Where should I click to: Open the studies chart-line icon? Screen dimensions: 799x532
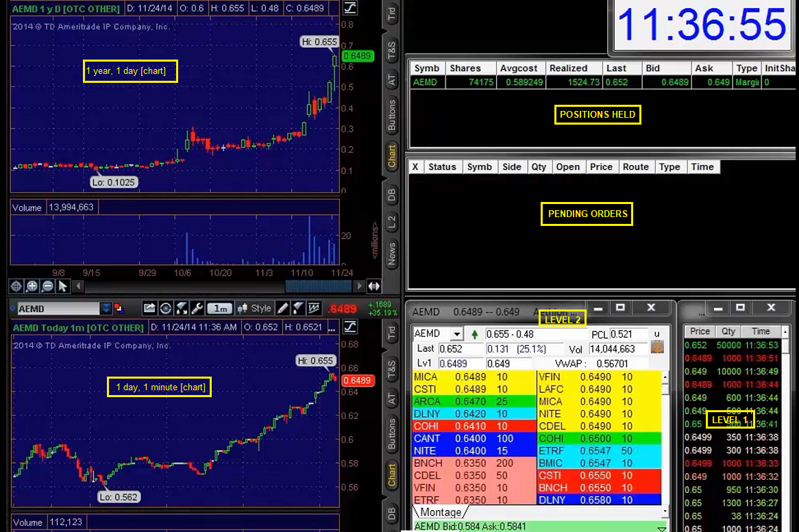[x=315, y=308]
